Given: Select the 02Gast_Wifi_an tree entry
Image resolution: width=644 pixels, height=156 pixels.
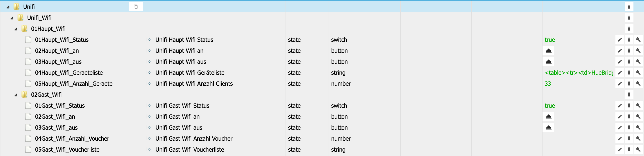Looking at the screenshot, I should click(55, 117).
